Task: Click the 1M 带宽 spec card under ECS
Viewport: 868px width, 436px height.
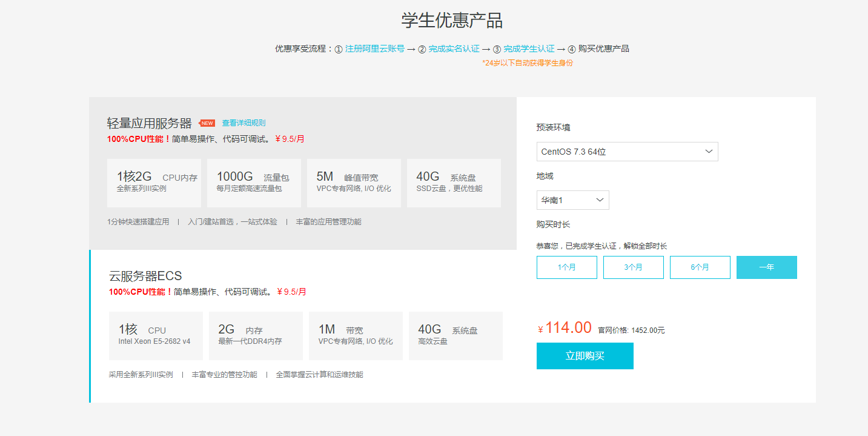Action: (x=356, y=335)
